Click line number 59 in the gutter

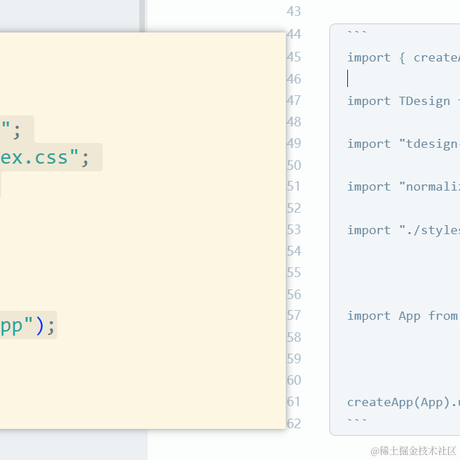(x=294, y=359)
